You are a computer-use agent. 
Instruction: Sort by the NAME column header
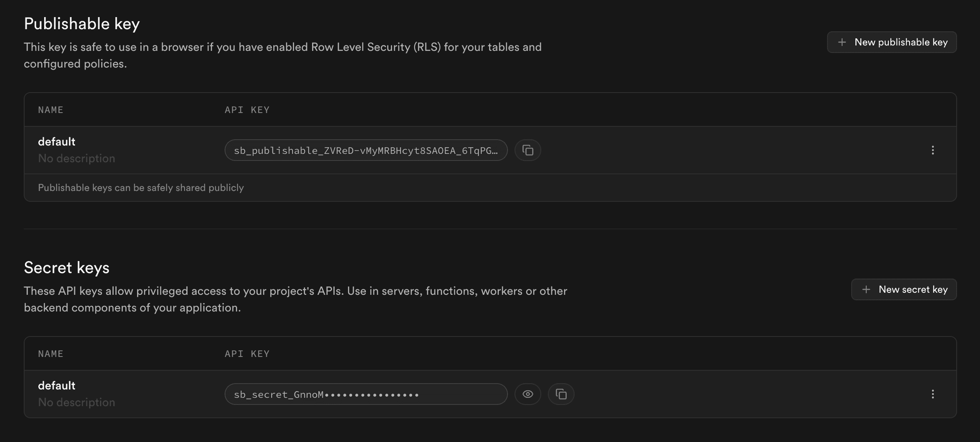pyautogui.click(x=50, y=109)
